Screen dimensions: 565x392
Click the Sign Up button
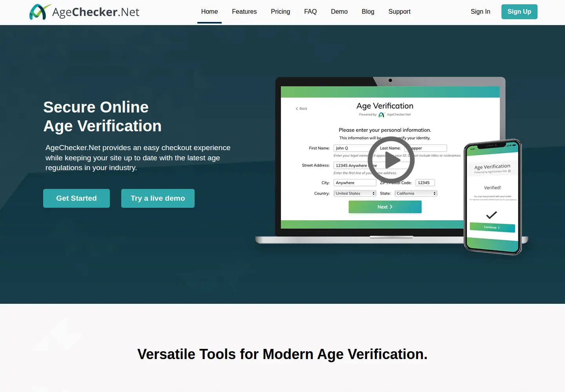click(519, 12)
